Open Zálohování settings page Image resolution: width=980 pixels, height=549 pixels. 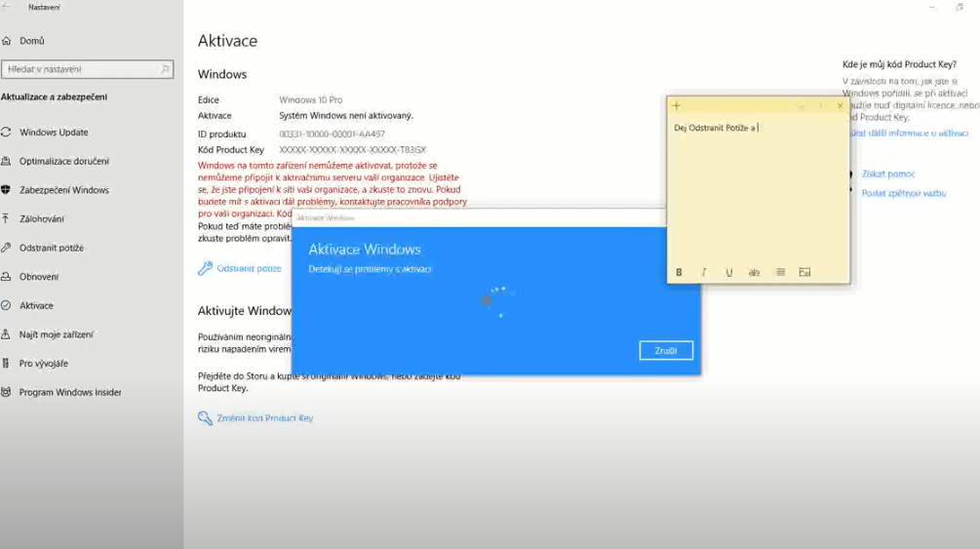pos(42,218)
